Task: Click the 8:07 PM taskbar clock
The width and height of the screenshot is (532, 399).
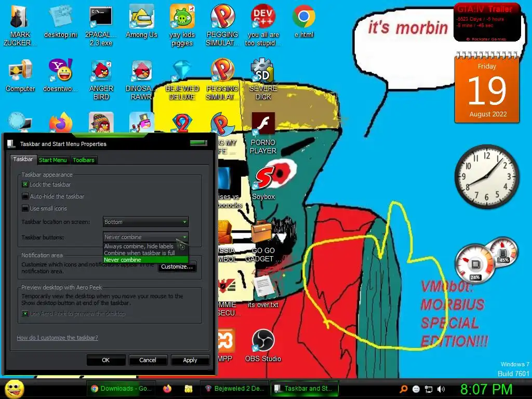Action: [486, 389]
